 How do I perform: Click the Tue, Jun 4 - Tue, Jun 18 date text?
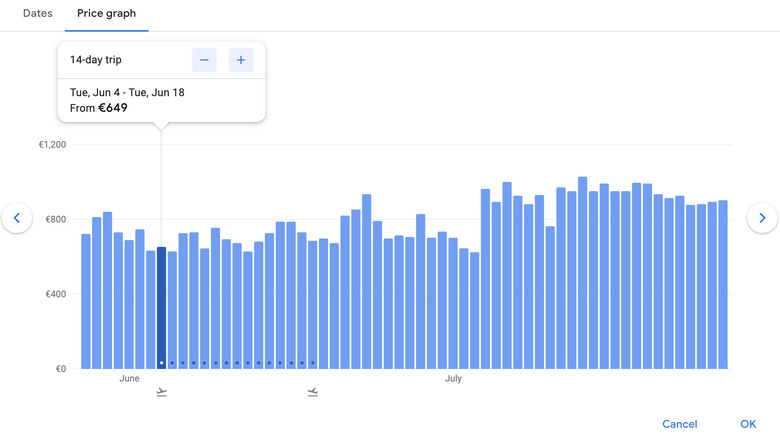[127, 92]
